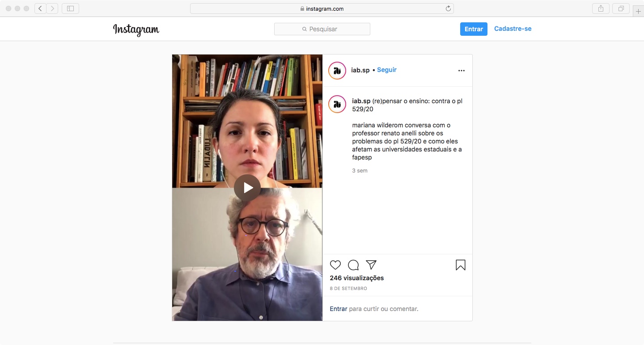This screenshot has height=345, width=644.
Task: Click the iab.sp profile avatar in header
Action: point(337,71)
